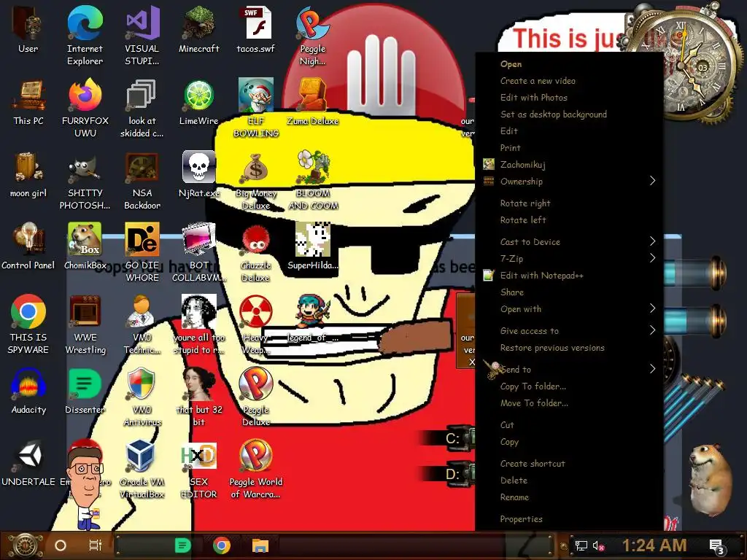Expand the Send to submenu arrow
This screenshot has width=747, height=560.
(652, 369)
